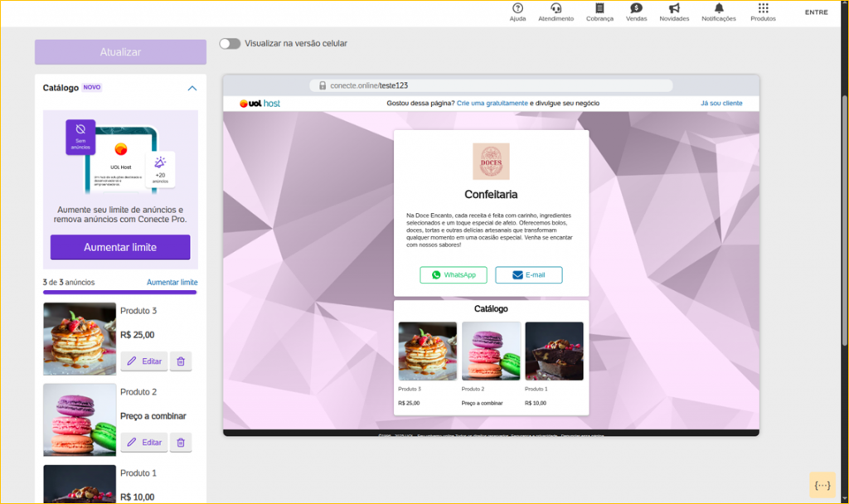Open Atendimento headset icon
Viewport: 849px width, 504px height.
(555, 8)
